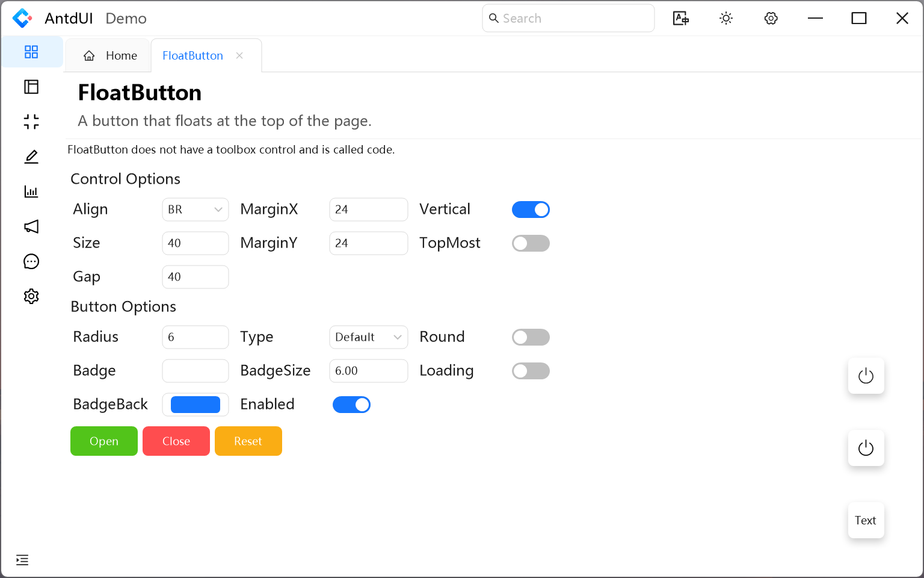Select the pencil edit icon in sidebar
This screenshot has height=578, width=924.
pyautogui.click(x=31, y=157)
